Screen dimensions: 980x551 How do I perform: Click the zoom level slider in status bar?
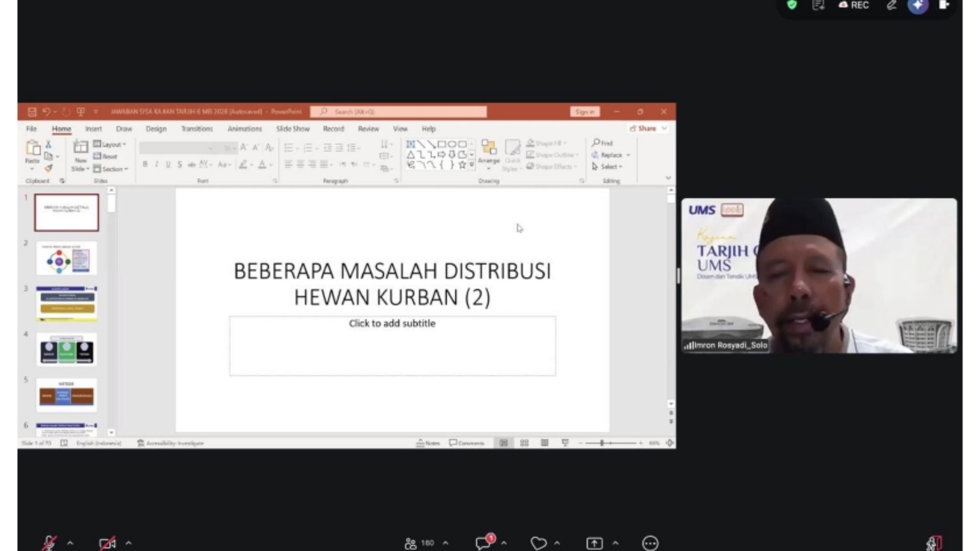point(610,443)
